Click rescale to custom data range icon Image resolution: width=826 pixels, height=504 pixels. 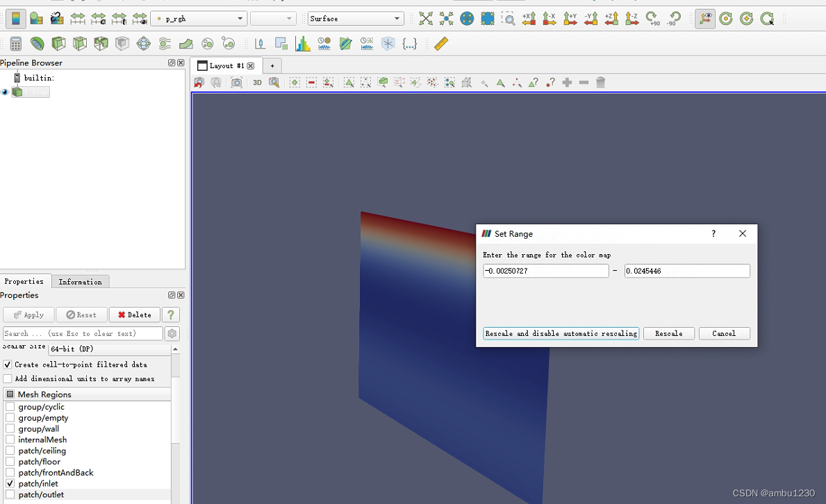click(99, 19)
